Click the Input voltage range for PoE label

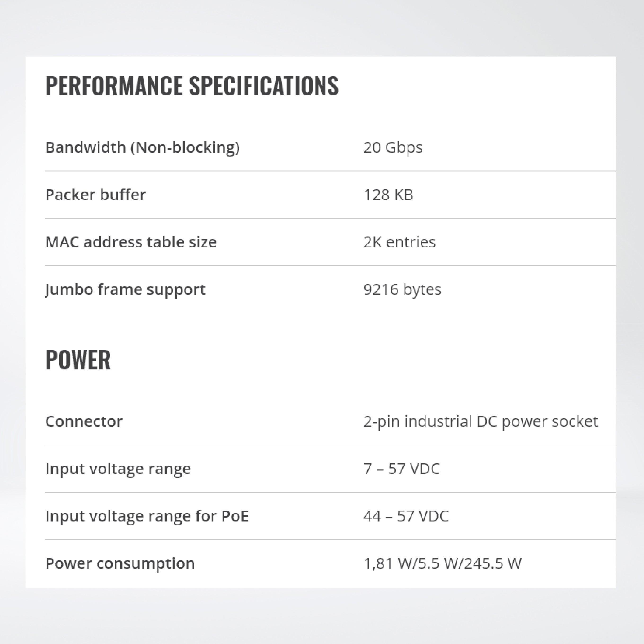(x=147, y=516)
